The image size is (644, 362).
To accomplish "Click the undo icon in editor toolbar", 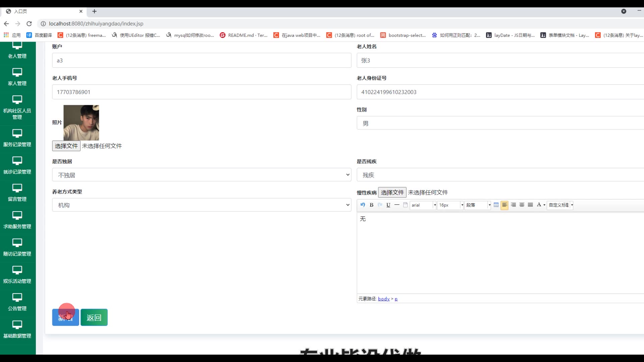I will pos(363,205).
